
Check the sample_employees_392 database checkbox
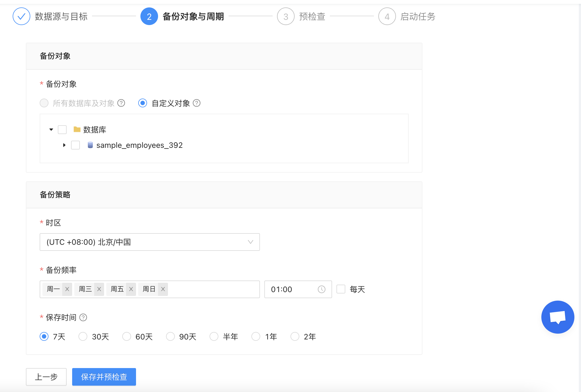[75, 145]
